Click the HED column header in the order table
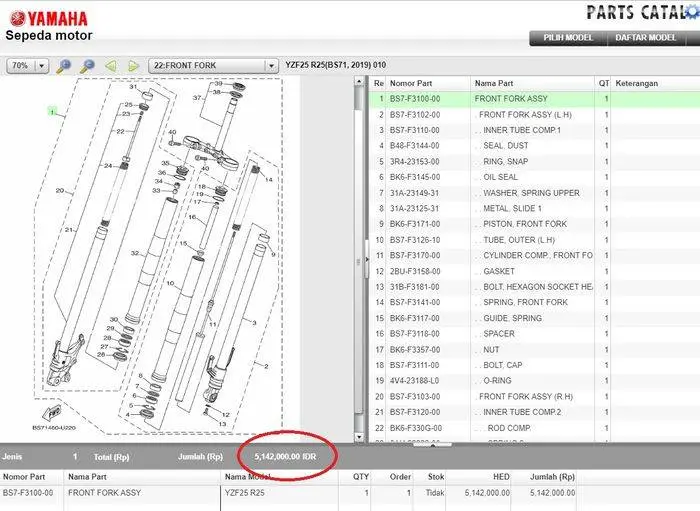The width and height of the screenshot is (700, 511). pos(501,477)
